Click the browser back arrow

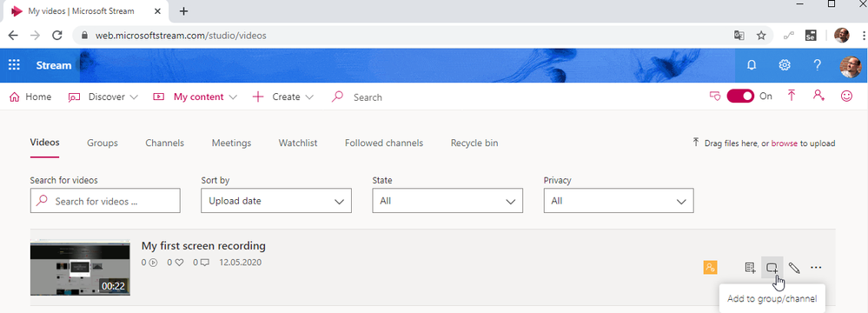click(13, 36)
